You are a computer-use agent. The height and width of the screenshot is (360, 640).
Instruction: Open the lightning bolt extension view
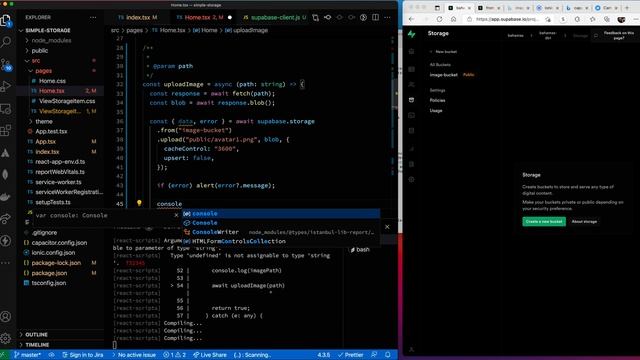6,241
